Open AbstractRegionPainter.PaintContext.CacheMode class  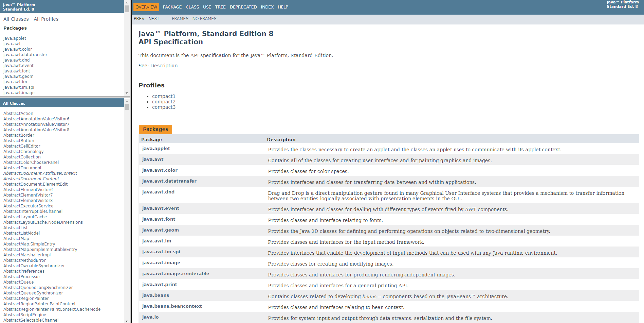pyautogui.click(x=52, y=309)
